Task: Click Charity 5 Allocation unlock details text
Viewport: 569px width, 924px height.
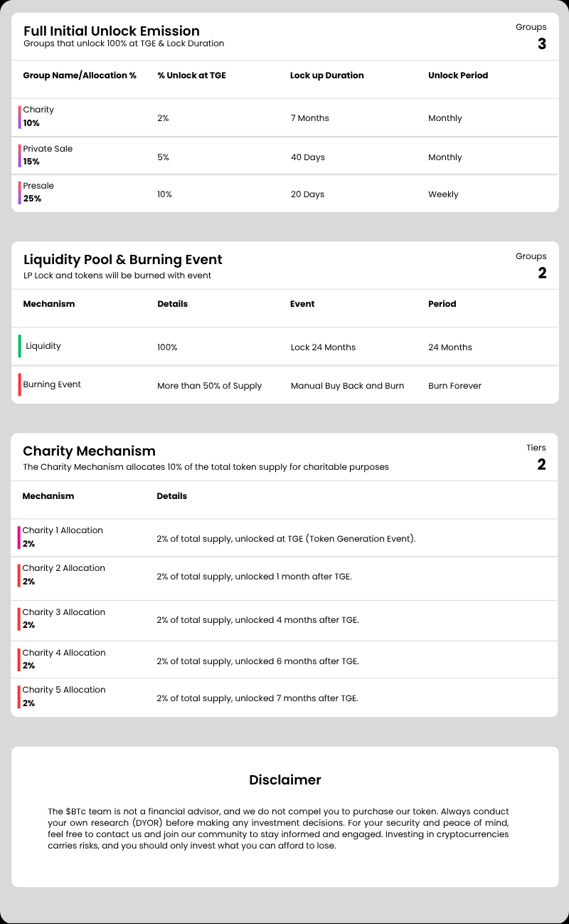Action: click(257, 698)
